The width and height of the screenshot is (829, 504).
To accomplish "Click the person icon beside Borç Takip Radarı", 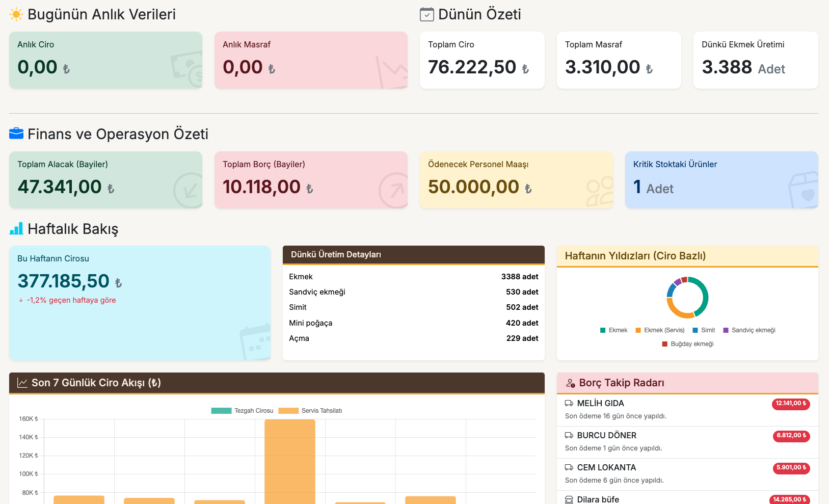I will point(570,383).
